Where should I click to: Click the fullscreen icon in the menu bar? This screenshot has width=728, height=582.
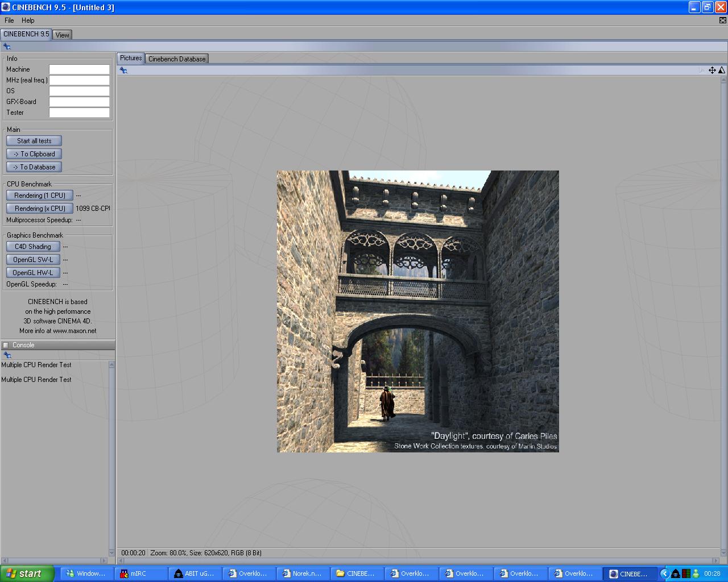[x=723, y=20]
